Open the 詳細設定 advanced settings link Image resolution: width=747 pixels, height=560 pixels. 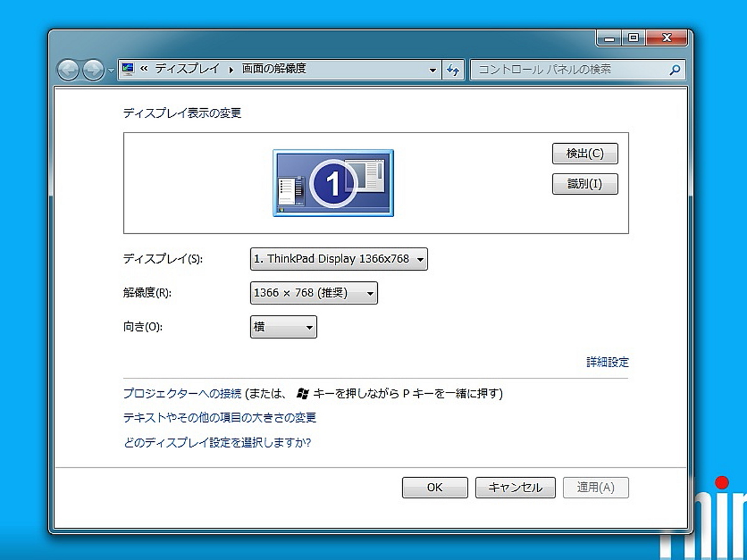pos(608,362)
